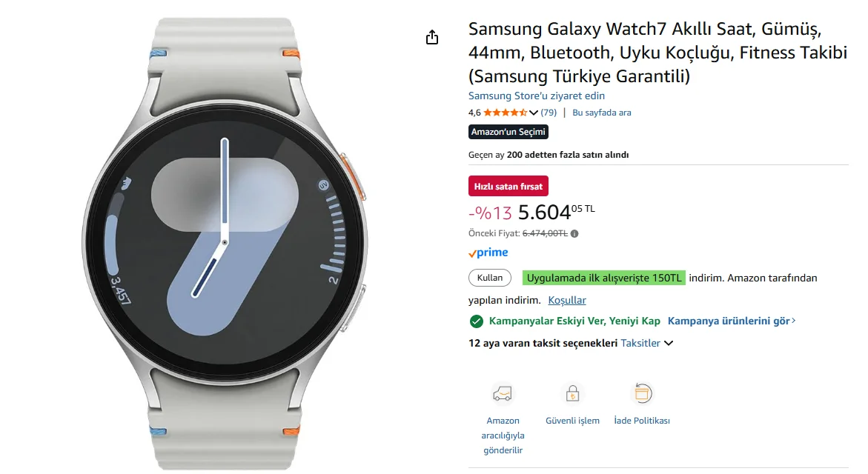This screenshot has height=474, width=868.
Task: Visit the Samsung Store link
Action: pyautogui.click(x=537, y=96)
